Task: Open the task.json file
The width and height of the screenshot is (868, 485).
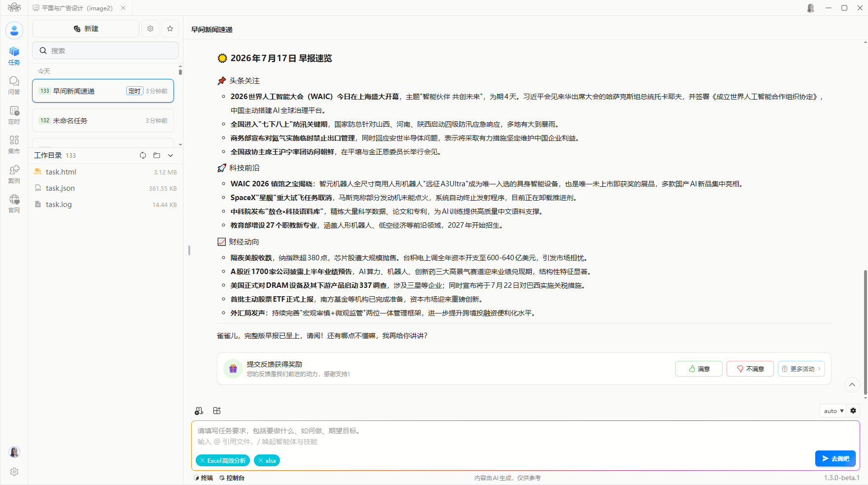Action: point(105,188)
